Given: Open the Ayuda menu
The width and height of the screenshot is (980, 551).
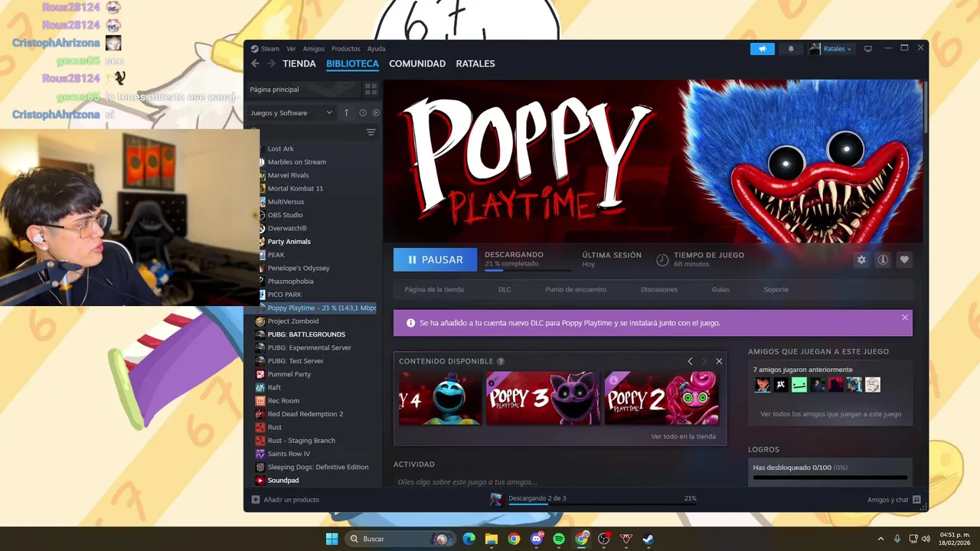Looking at the screenshot, I should [376, 49].
